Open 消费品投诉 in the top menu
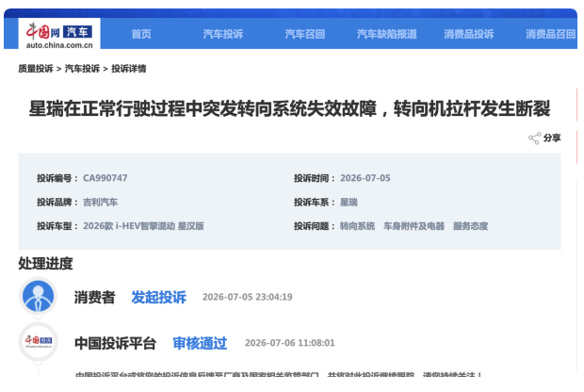Viewport: 584px width, 392px height. 469,34
